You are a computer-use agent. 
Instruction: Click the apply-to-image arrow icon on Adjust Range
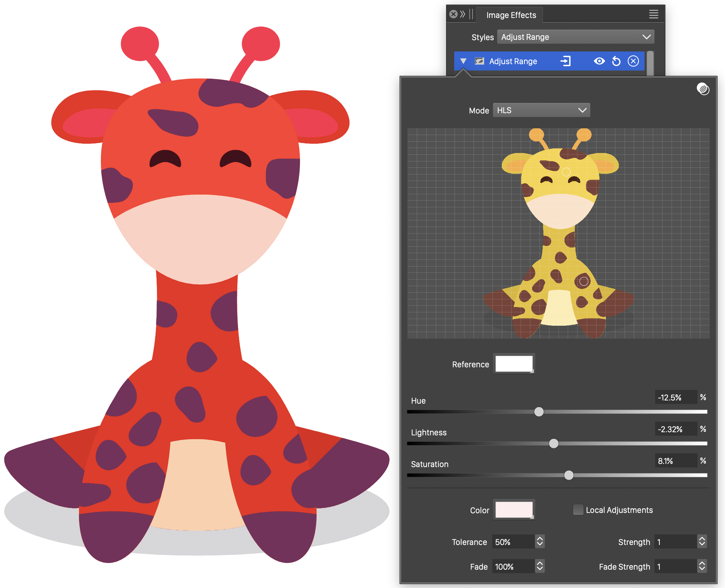tap(565, 61)
